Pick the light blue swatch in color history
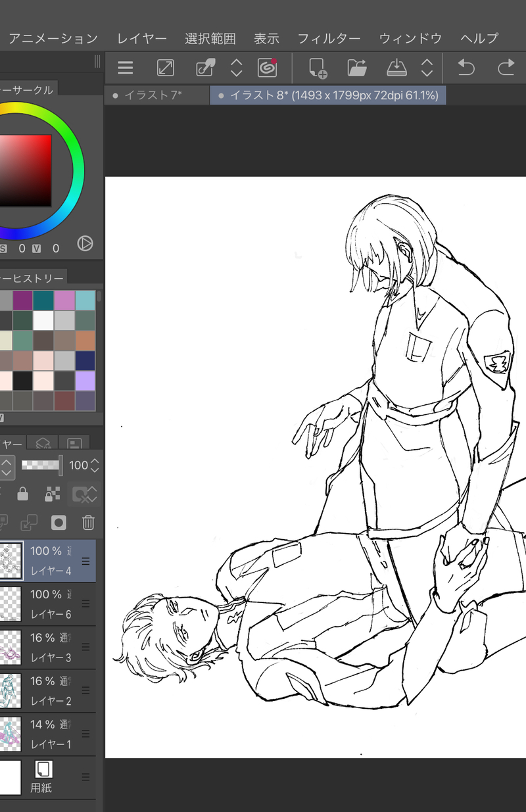Viewport: 526px width, 812px height. pyautogui.click(x=85, y=300)
